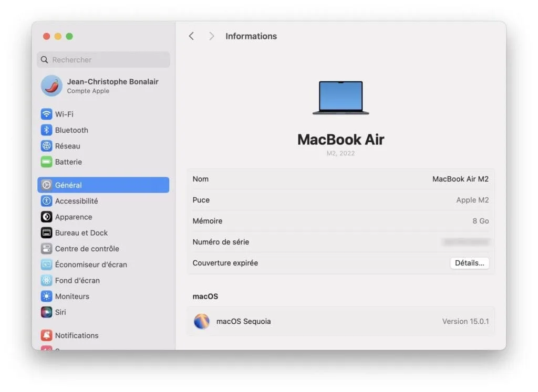The image size is (538, 392).
Task: Click the Notifications bell icon
Action: pyautogui.click(x=46, y=335)
